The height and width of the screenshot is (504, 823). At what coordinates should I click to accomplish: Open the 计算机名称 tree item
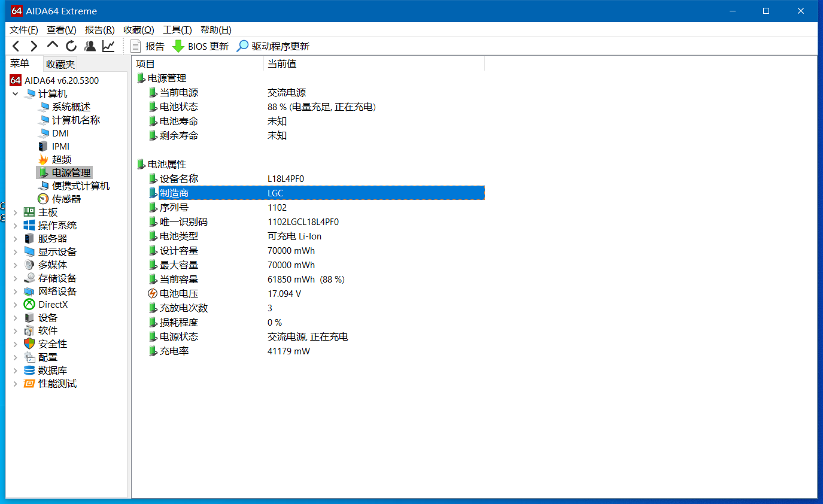pos(69,120)
